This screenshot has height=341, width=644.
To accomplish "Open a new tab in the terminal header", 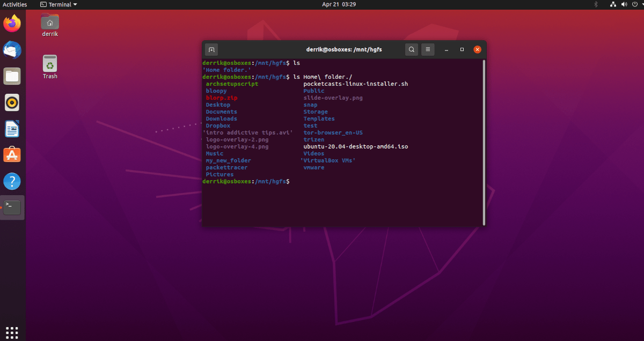I will (211, 49).
